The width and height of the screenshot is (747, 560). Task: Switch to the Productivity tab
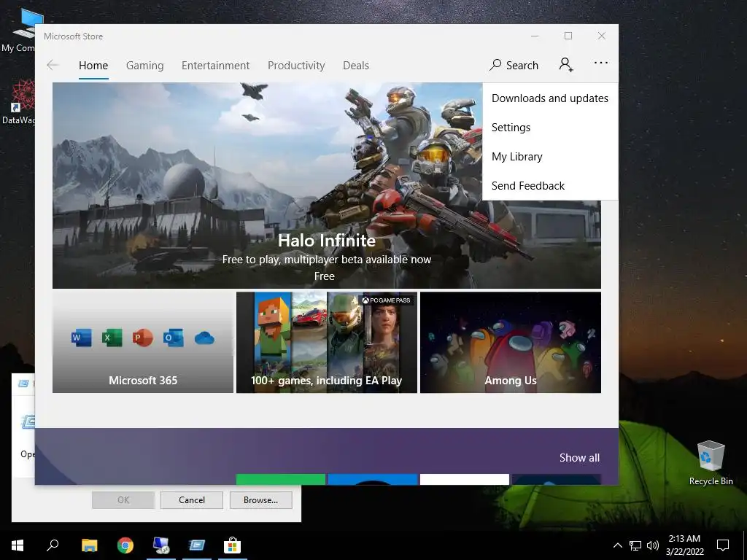coord(296,65)
